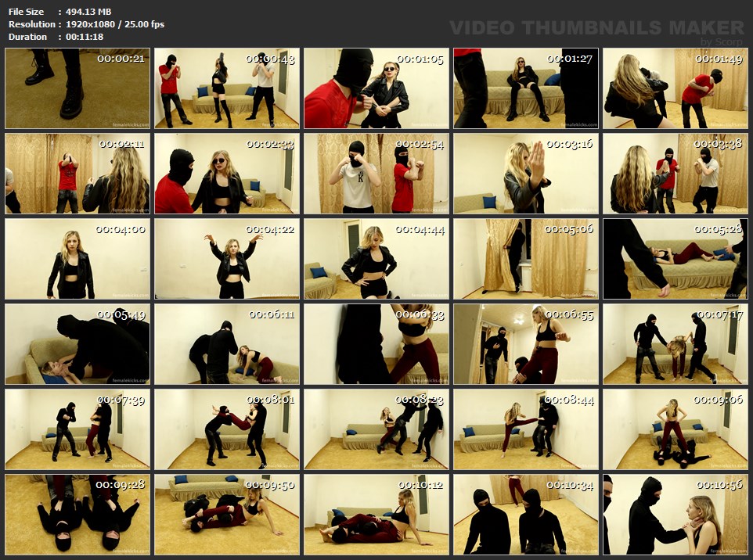The width and height of the screenshot is (753, 560).
Task: Open the thumbnail at 00:08:01
Action: click(227, 429)
